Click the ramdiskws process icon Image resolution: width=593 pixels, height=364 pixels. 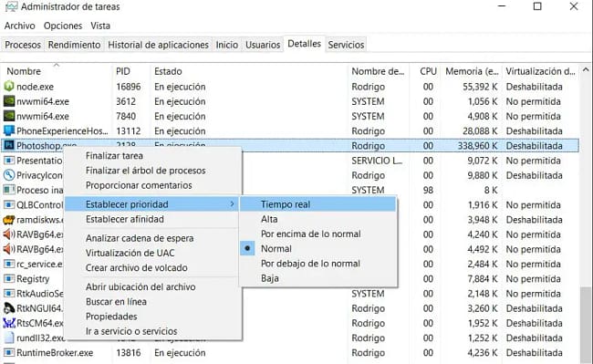pyautogui.click(x=9, y=220)
